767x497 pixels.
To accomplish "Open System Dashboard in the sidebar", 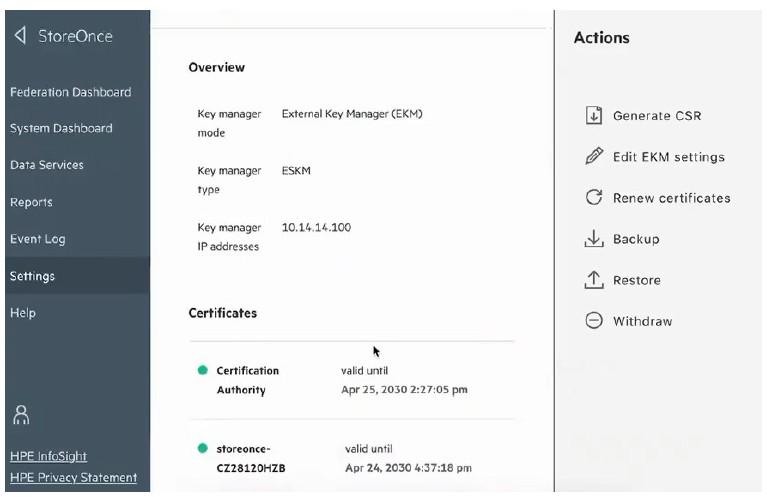I will tap(61, 128).
